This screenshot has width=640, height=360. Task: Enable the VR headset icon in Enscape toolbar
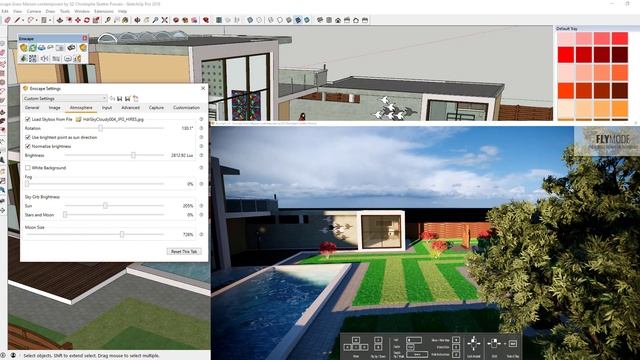[x=71, y=48]
